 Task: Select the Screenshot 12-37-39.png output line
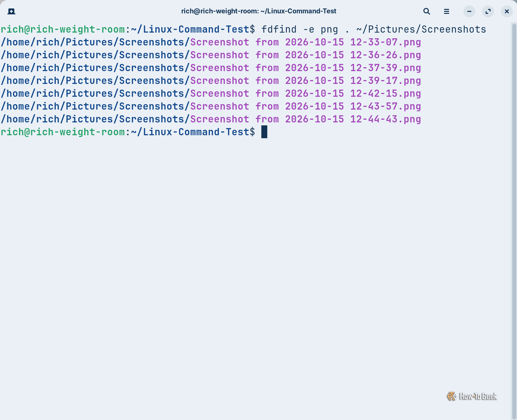pyautogui.click(x=211, y=68)
